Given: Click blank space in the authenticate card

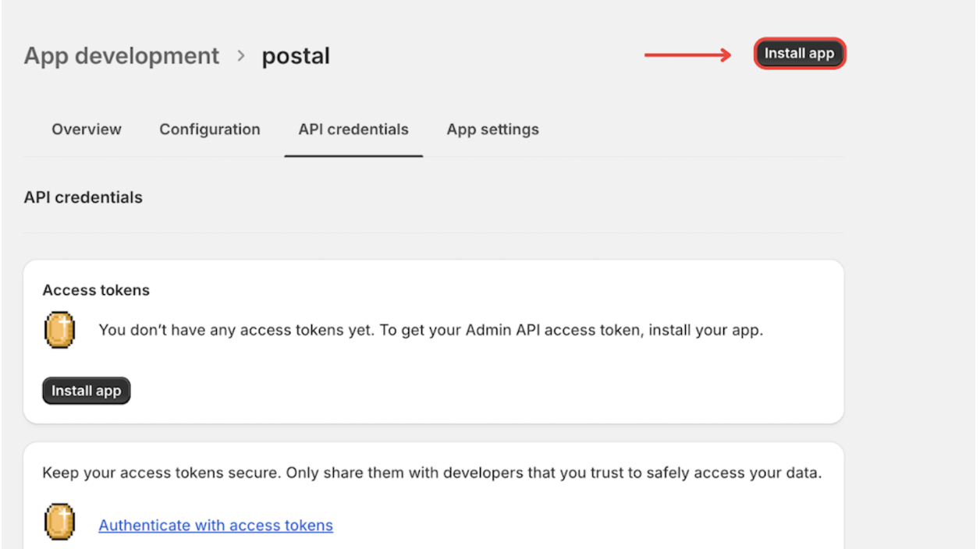Looking at the screenshot, I should click(585, 519).
